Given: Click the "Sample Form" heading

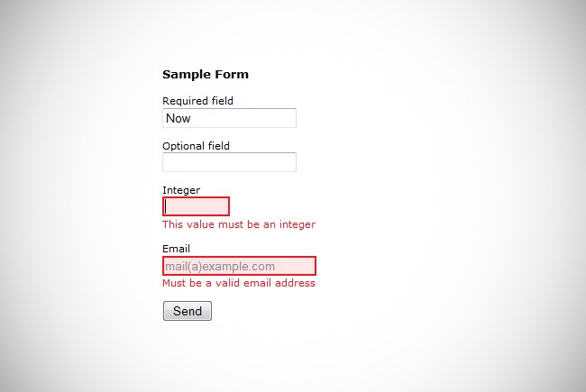Looking at the screenshot, I should tap(206, 75).
